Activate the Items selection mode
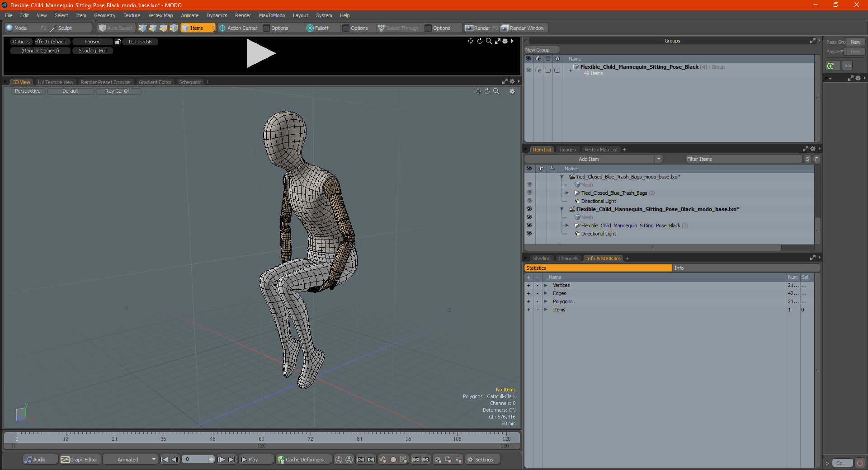Image resolution: width=868 pixels, height=470 pixels. [198, 28]
